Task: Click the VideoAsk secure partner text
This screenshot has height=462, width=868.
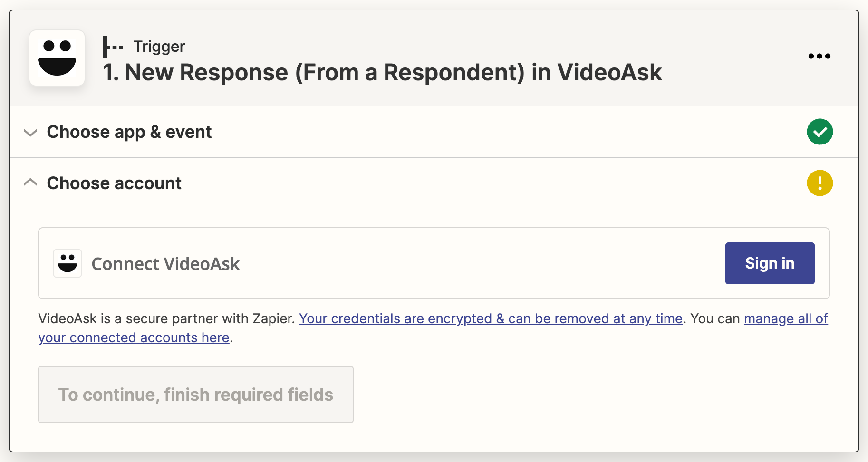Action: coord(166,318)
